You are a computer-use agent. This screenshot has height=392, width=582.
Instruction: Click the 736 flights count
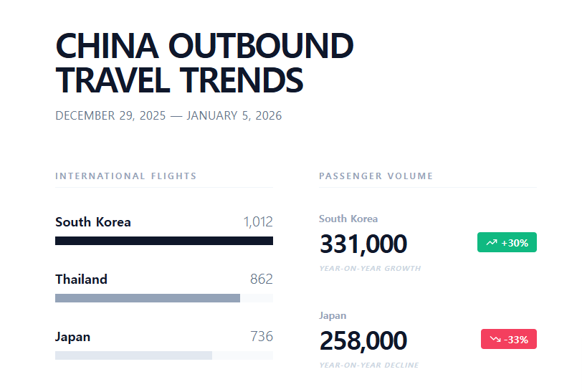click(x=261, y=337)
